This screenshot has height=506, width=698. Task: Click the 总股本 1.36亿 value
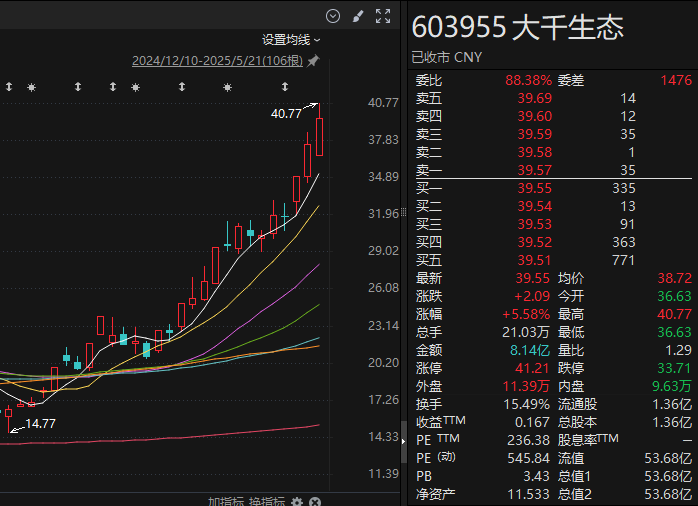672,422
